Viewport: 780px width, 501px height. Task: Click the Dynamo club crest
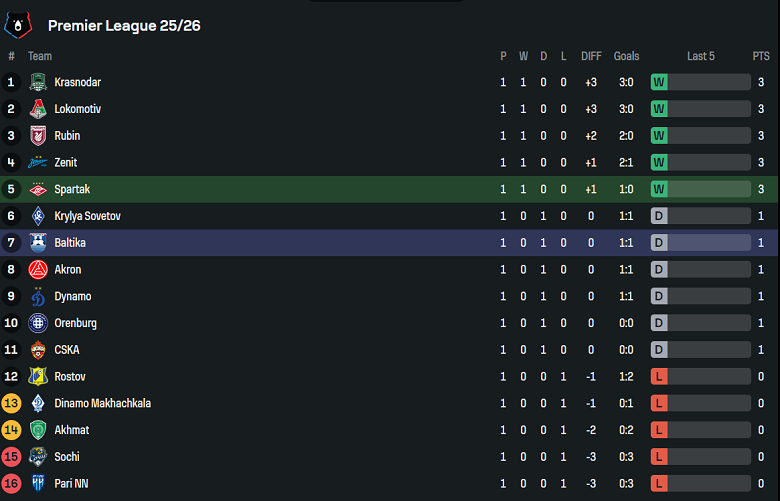pos(37,296)
